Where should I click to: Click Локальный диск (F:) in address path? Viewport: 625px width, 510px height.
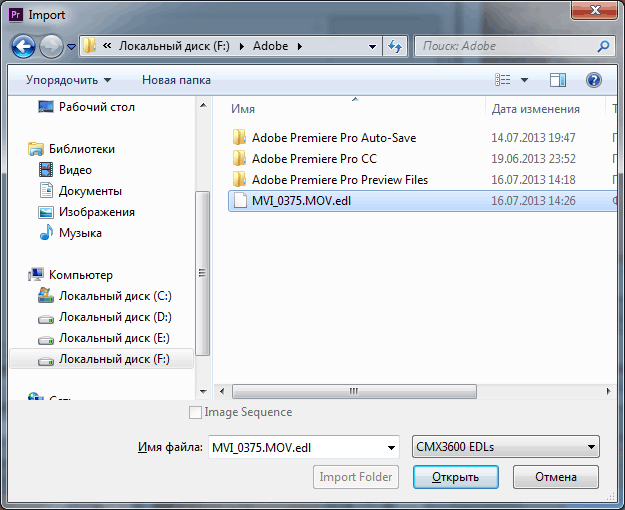coord(174,46)
